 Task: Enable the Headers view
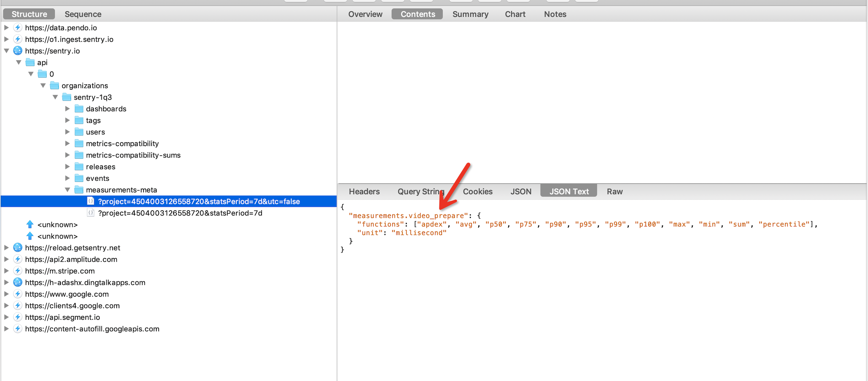[x=364, y=191]
